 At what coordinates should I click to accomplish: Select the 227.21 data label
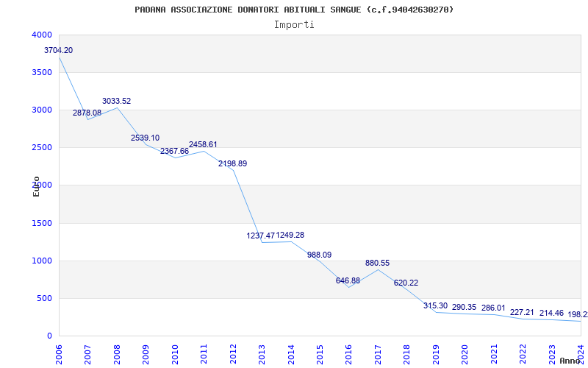(x=522, y=312)
